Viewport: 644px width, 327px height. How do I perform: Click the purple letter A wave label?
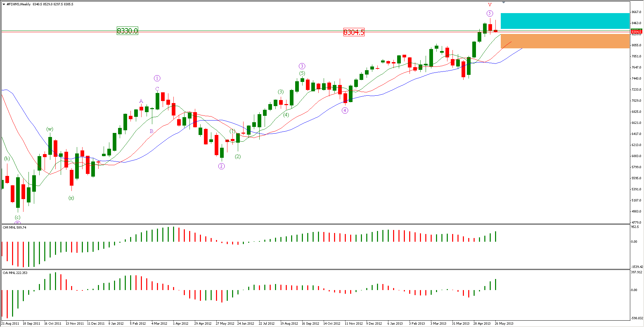[x=141, y=101]
